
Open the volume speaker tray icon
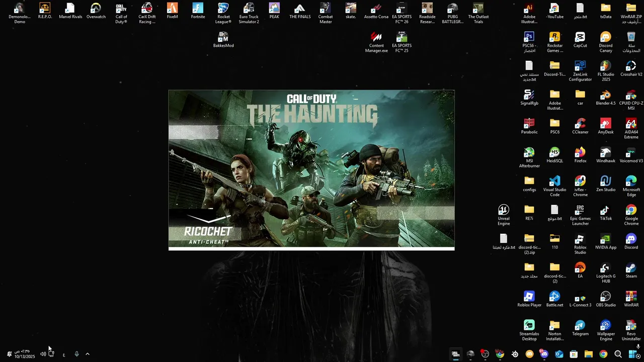click(x=43, y=354)
